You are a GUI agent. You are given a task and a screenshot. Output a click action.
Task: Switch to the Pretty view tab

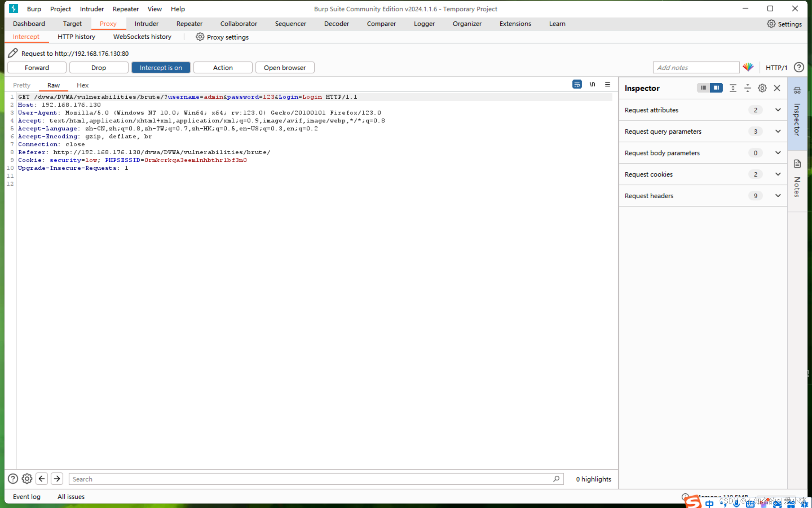(21, 85)
